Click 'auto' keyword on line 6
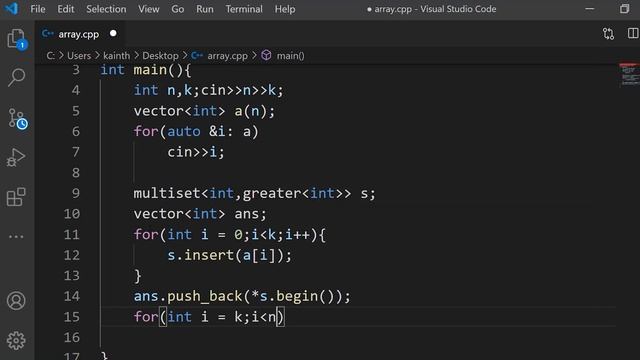 184,131
